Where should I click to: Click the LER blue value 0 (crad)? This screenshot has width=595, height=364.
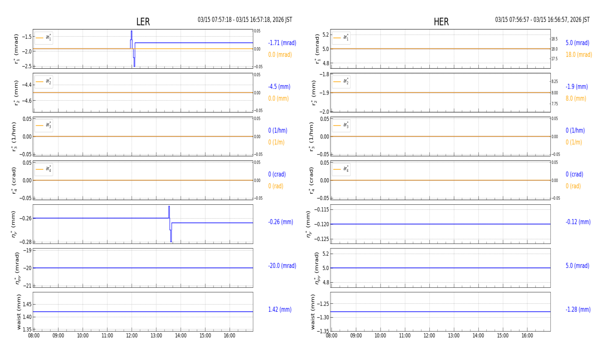pos(277,174)
